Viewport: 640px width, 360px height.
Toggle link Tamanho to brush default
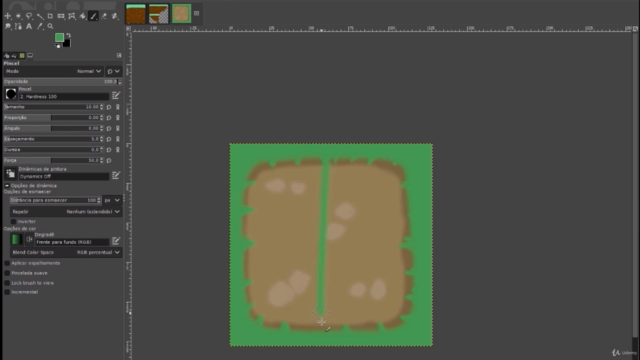118,107
